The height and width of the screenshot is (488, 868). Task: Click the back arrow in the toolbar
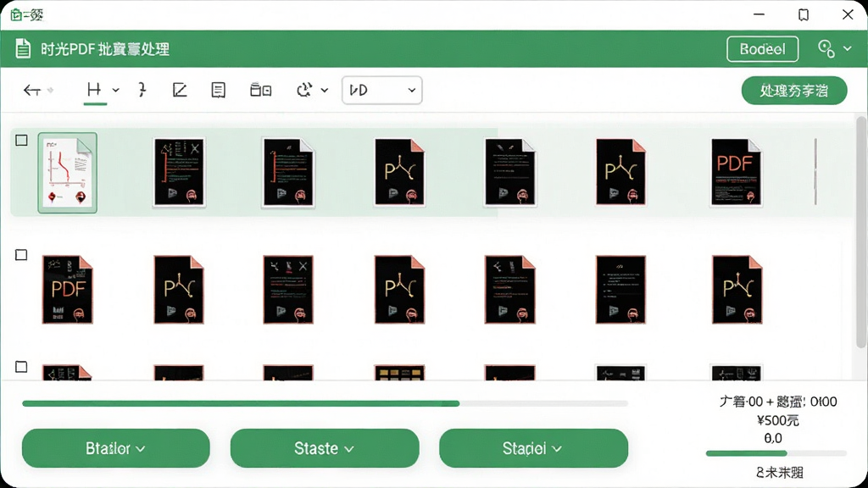tap(32, 90)
